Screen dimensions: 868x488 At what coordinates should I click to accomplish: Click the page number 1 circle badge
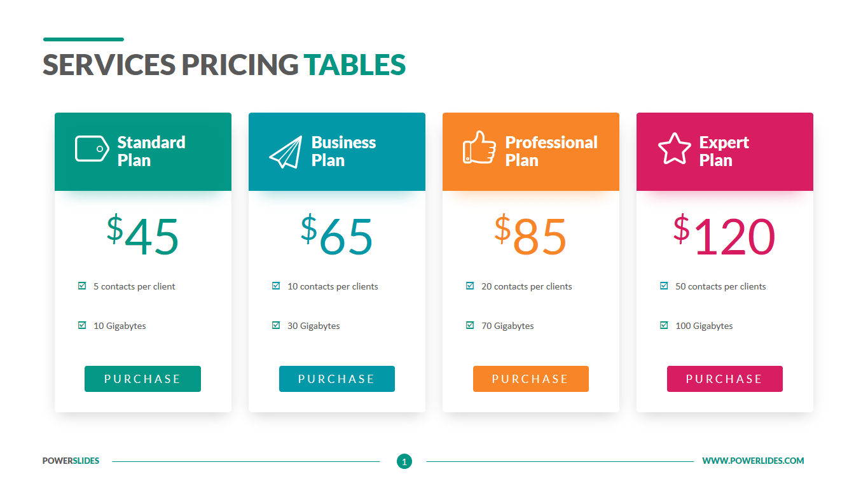[404, 461]
